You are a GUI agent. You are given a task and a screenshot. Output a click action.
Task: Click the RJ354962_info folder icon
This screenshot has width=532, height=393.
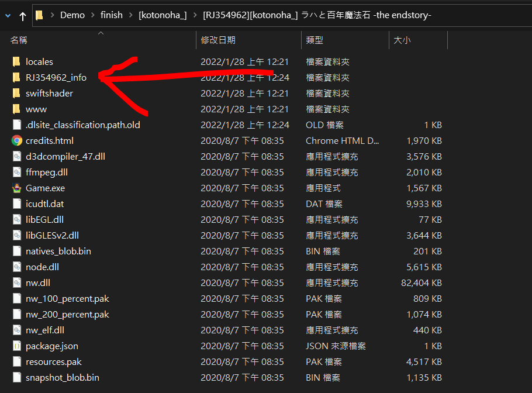[x=16, y=77]
